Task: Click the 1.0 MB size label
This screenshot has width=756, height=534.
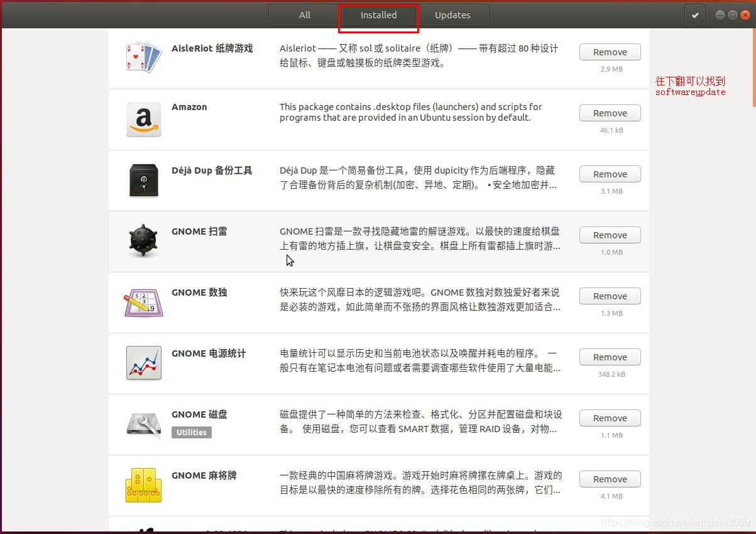Action: (611, 252)
